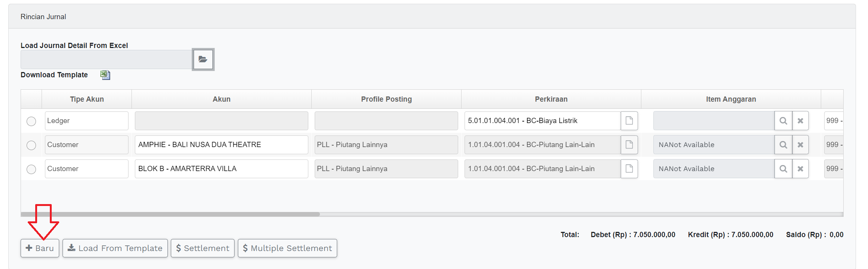Screen dimensions: 868x269
Task: Select the AMPHIE - BALI NUSA DUA THEATRE row
Action: coord(31,145)
